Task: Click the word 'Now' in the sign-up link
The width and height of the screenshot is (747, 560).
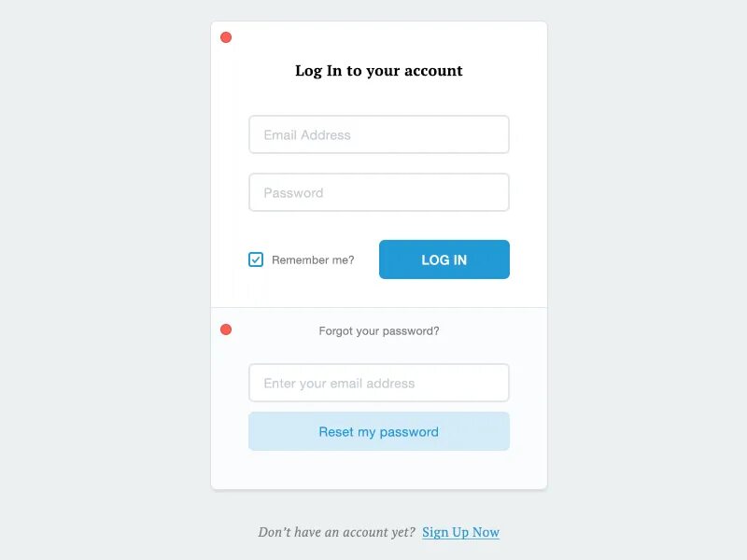Action: [x=486, y=532]
